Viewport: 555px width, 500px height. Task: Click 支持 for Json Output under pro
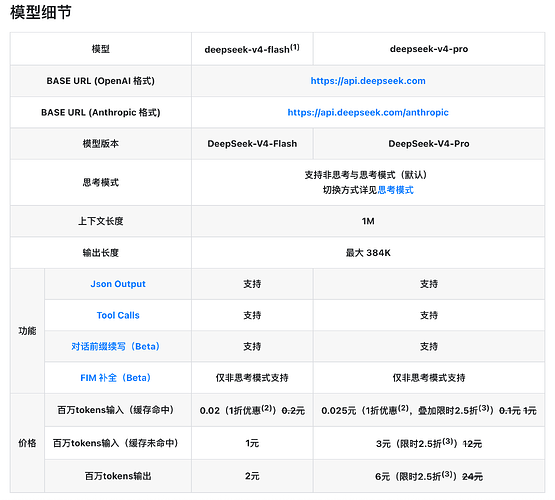[x=429, y=284]
